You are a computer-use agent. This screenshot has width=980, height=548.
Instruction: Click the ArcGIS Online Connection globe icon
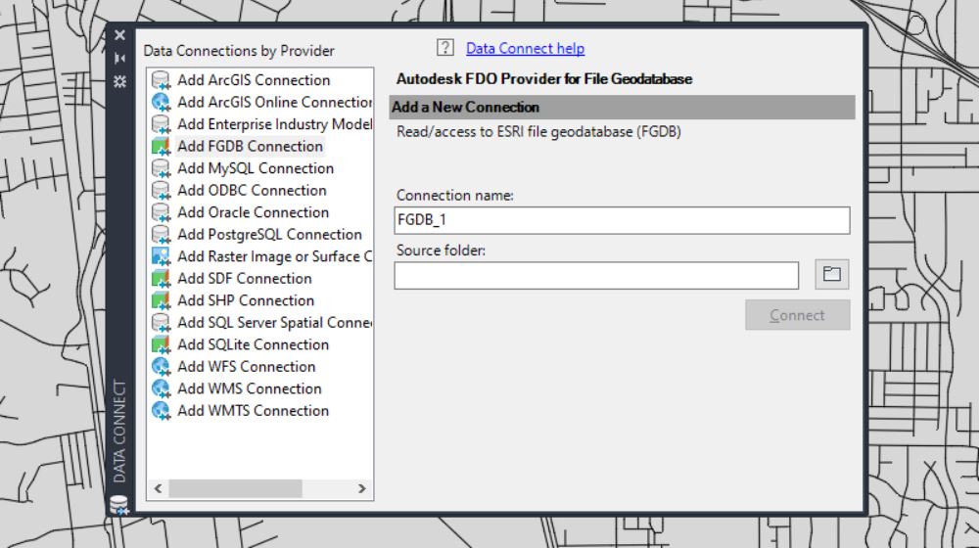pos(162,103)
